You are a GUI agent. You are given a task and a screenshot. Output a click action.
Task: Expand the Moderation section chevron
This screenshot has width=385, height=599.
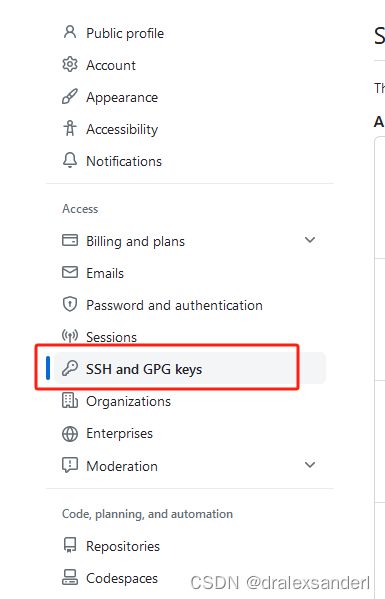[x=310, y=465]
